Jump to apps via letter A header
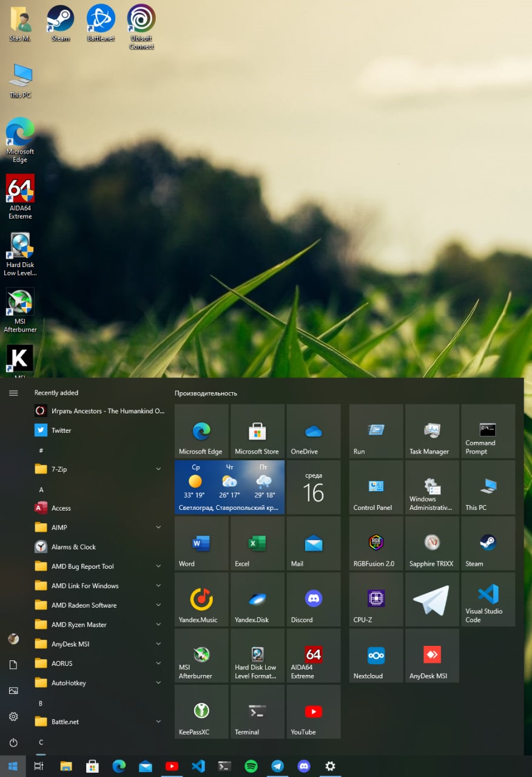 (x=41, y=489)
